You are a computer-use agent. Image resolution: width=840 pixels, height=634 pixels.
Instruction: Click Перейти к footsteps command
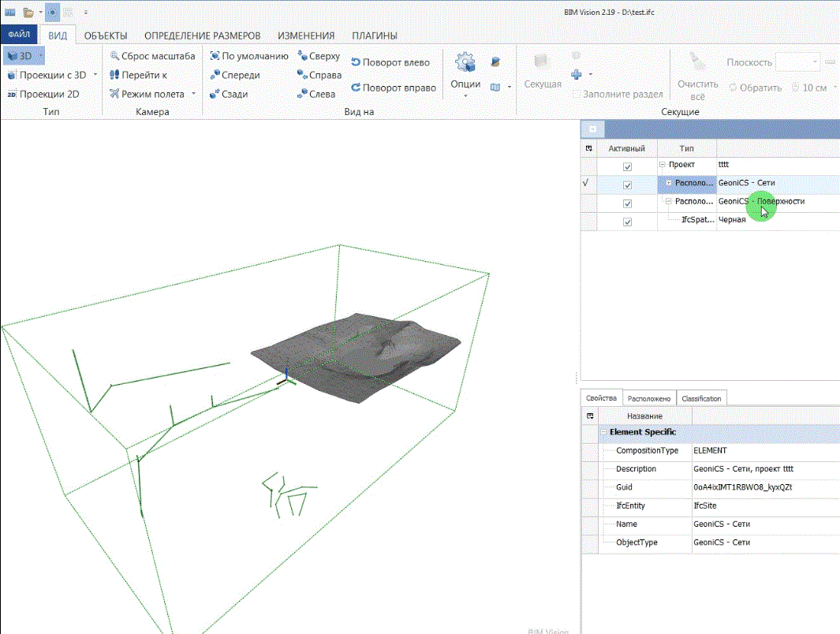pyautogui.click(x=139, y=75)
